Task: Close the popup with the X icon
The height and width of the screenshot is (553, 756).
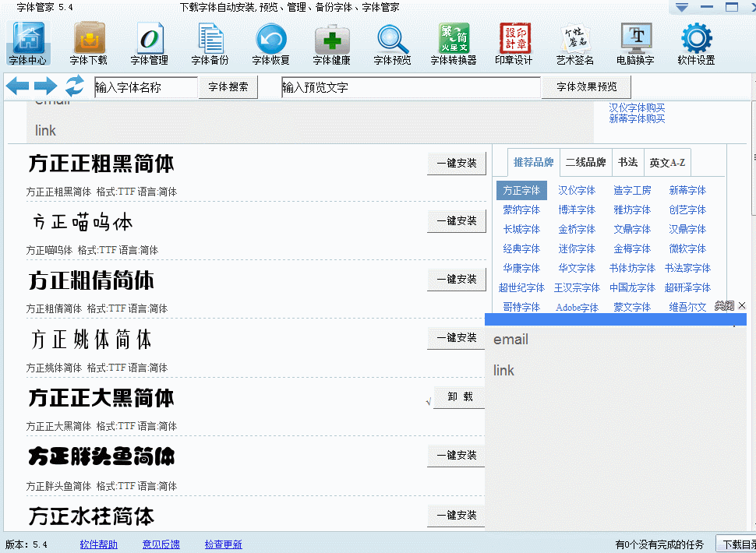Action: 741,305
